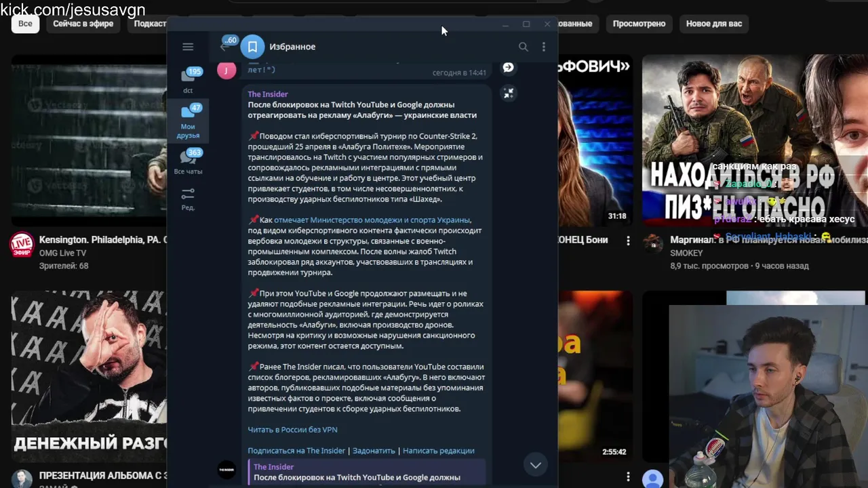Click the SMOKEY channel avatar

click(x=653, y=244)
